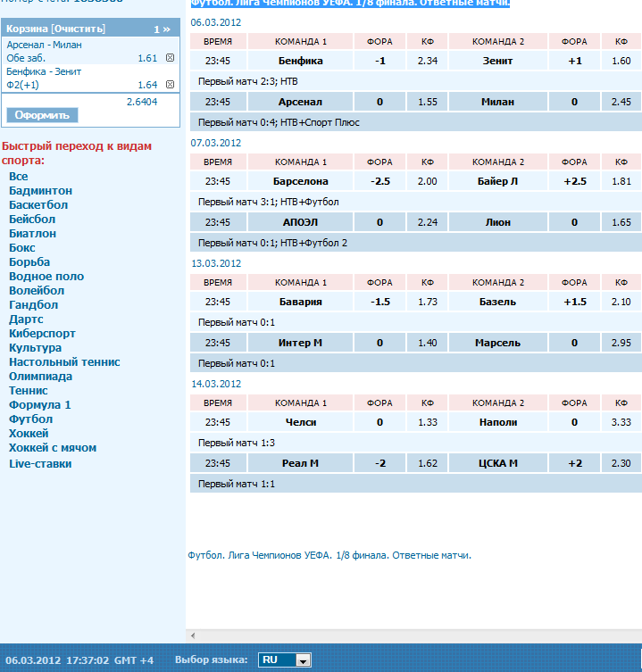The width and height of the screenshot is (642, 672).
Task: Open the Водное поло section
Action: tap(46, 277)
